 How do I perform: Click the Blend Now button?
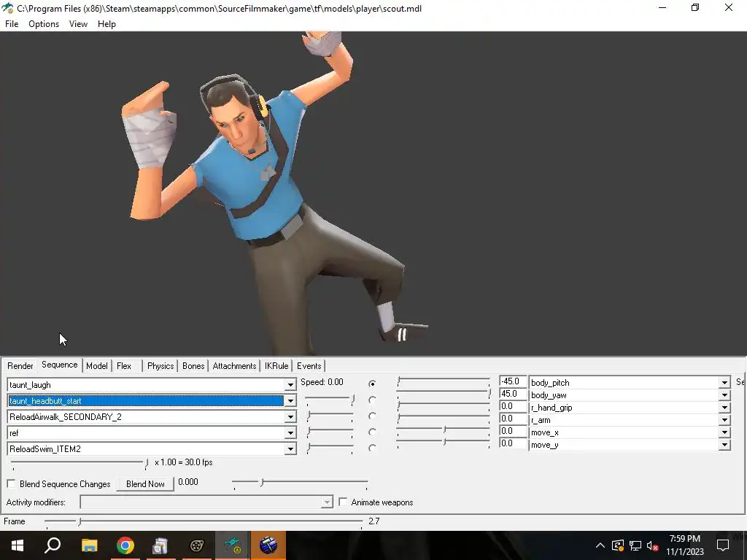[x=145, y=484]
